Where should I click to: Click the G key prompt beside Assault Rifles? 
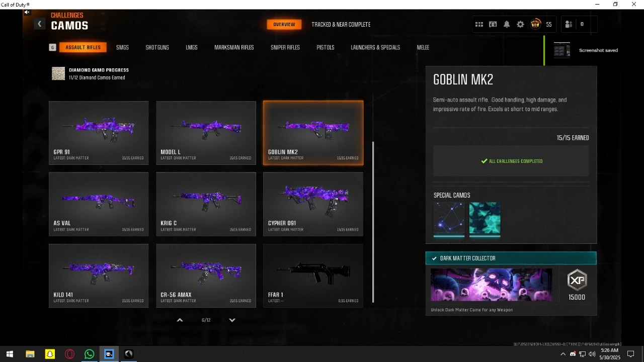tap(52, 47)
